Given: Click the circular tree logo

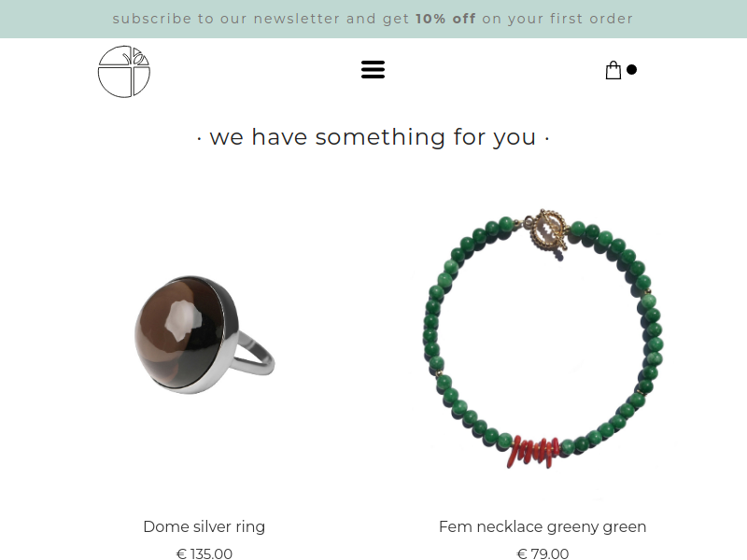Looking at the screenshot, I should coord(124,72).
